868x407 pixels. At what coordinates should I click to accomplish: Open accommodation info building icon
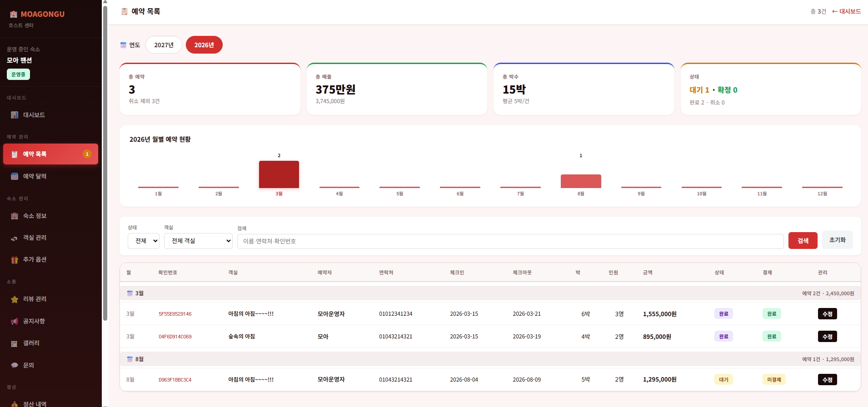15,216
